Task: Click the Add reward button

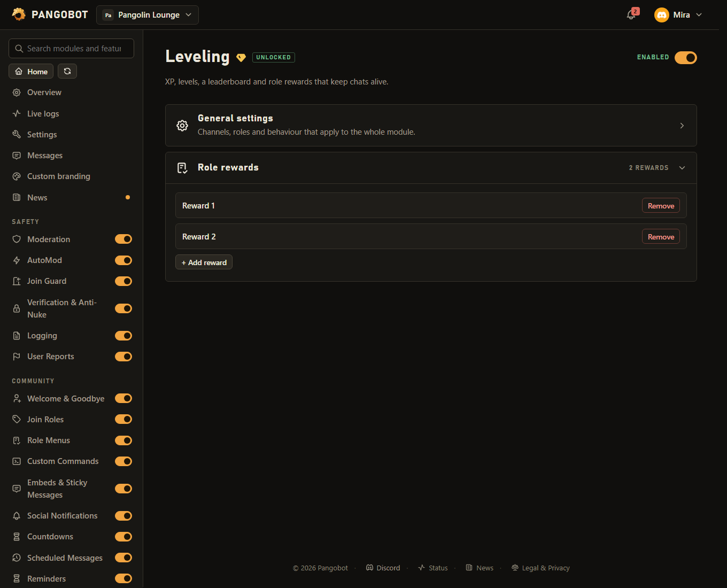Action: coord(204,262)
